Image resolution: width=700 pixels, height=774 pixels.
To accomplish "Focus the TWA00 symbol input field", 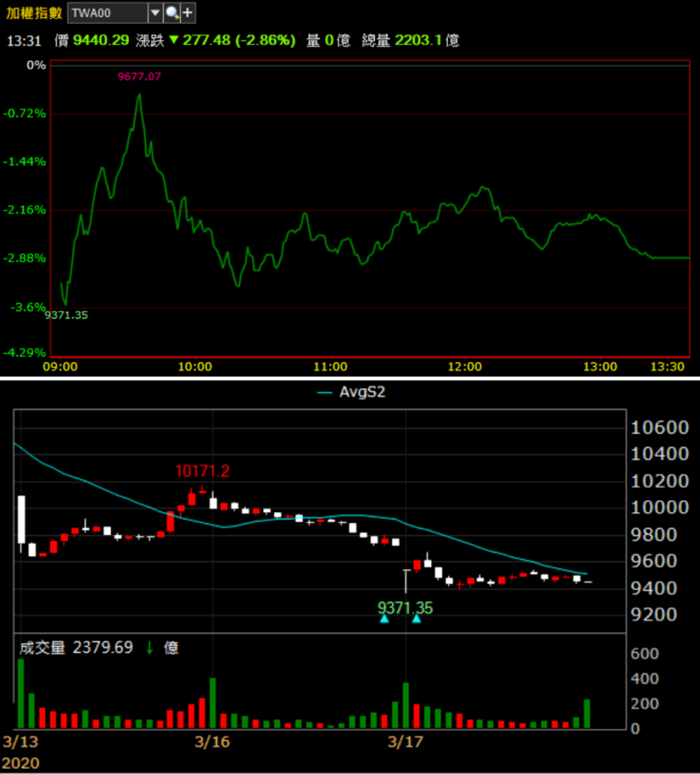I will point(108,13).
